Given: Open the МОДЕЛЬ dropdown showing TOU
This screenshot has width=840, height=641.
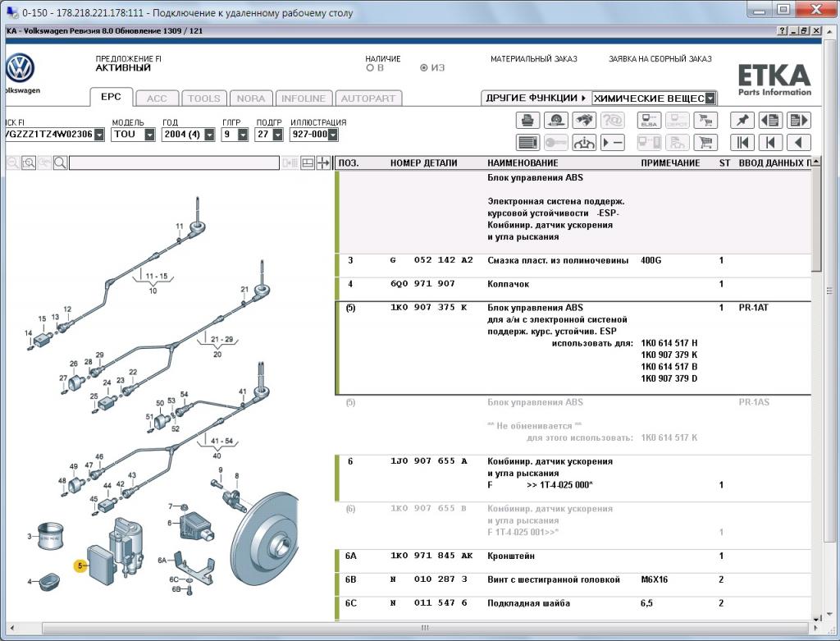Looking at the screenshot, I should point(149,135).
